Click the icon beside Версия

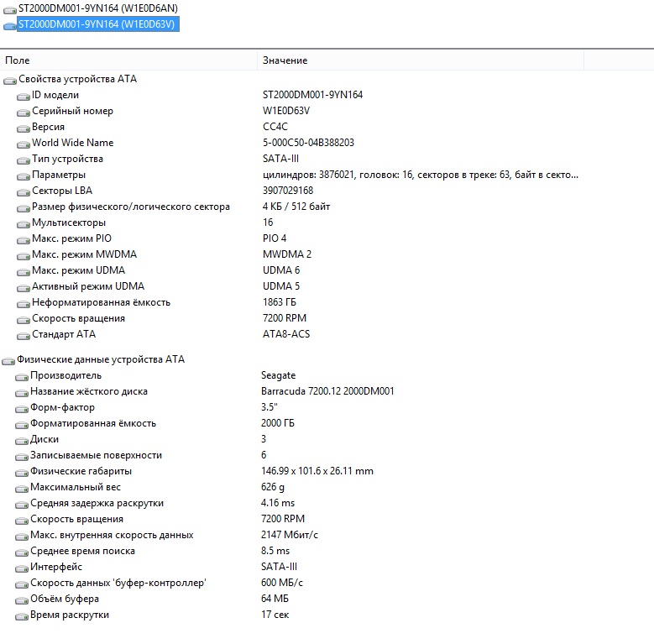[24, 128]
